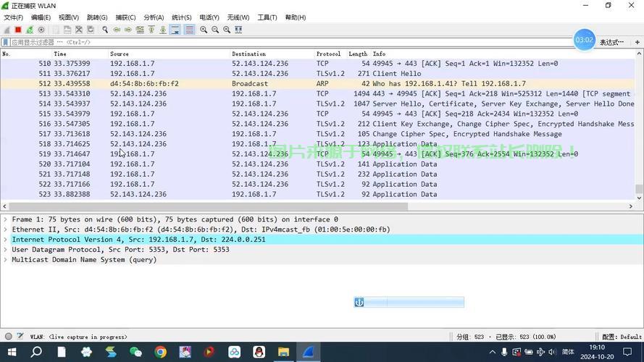Sort packets by Protocol column header

click(328, 54)
